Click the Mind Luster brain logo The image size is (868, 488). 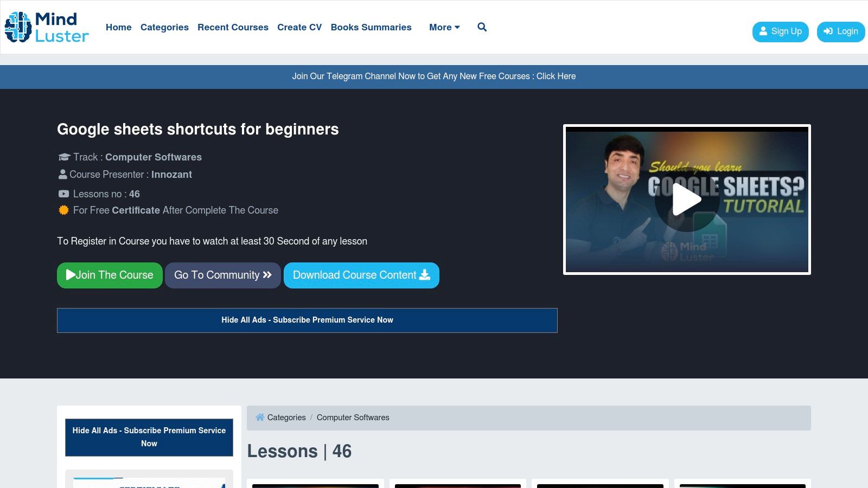click(47, 27)
